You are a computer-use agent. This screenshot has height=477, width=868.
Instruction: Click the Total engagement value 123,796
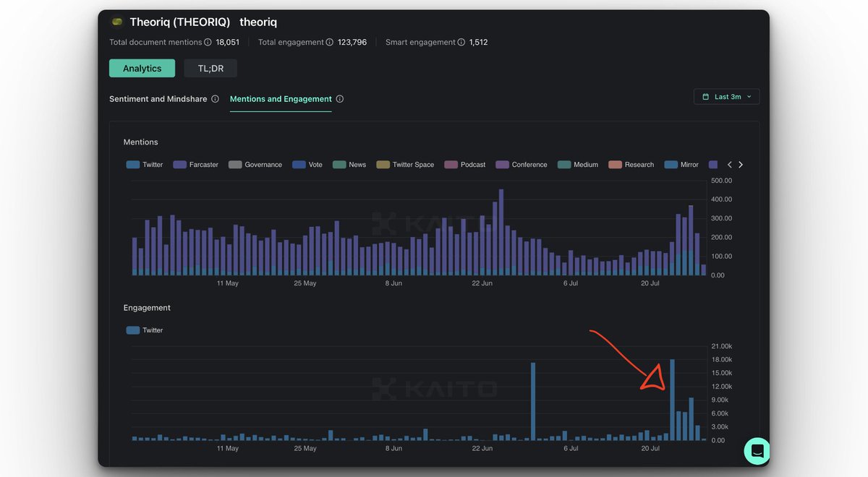pyautogui.click(x=352, y=43)
